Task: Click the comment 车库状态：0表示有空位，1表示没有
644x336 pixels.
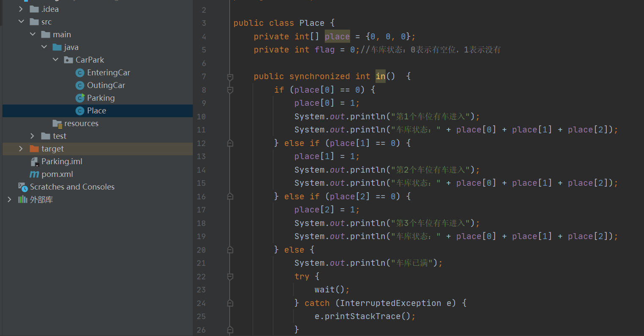Action: click(x=431, y=50)
